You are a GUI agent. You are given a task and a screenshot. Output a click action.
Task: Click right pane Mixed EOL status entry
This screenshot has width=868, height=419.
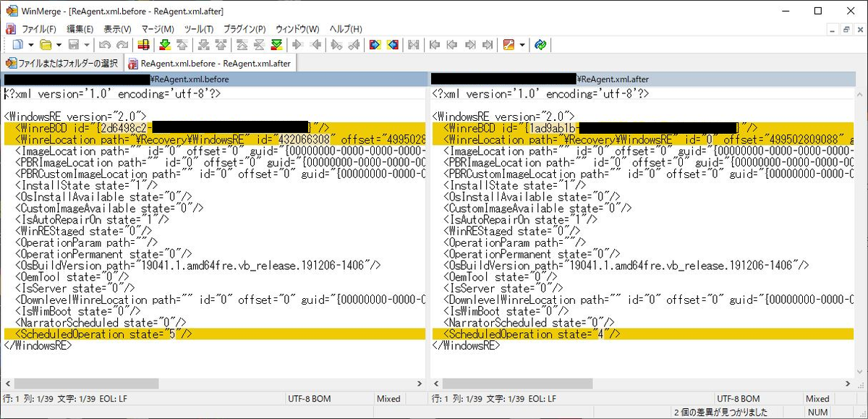[x=817, y=399]
